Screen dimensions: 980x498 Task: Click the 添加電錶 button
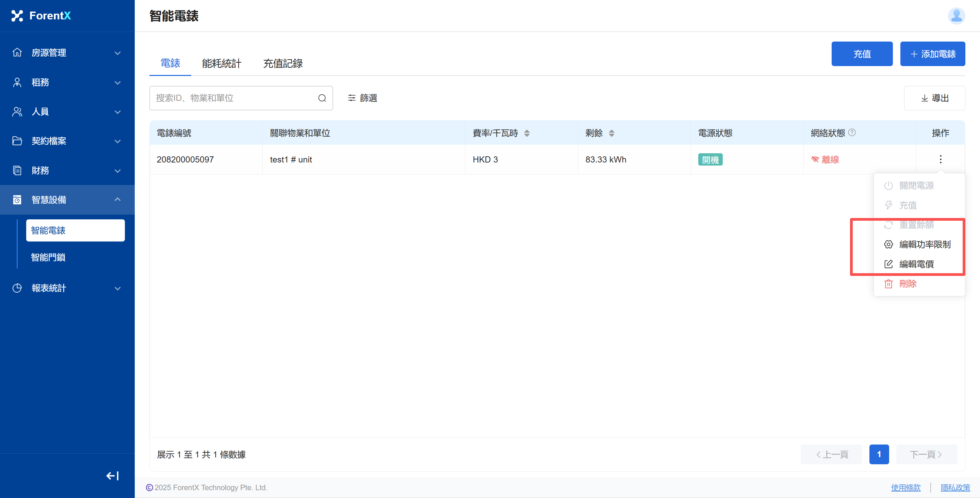932,54
